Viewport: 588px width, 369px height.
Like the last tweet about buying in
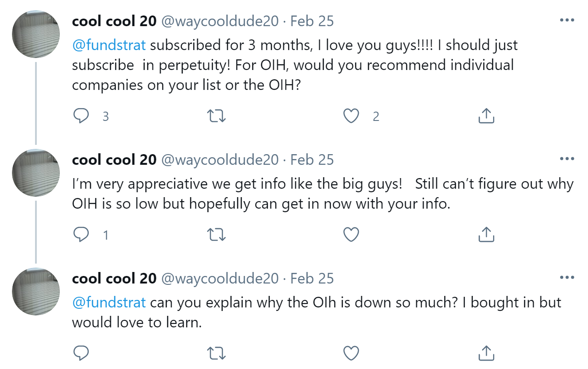(351, 353)
